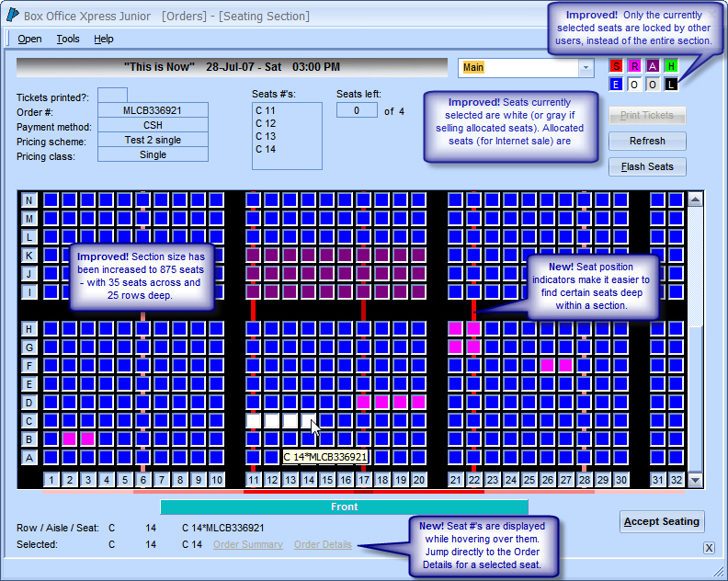The height and width of the screenshot is (581, 728).
Task: Click the small X close box bottom-right
Action: click(x=709, y=548)
